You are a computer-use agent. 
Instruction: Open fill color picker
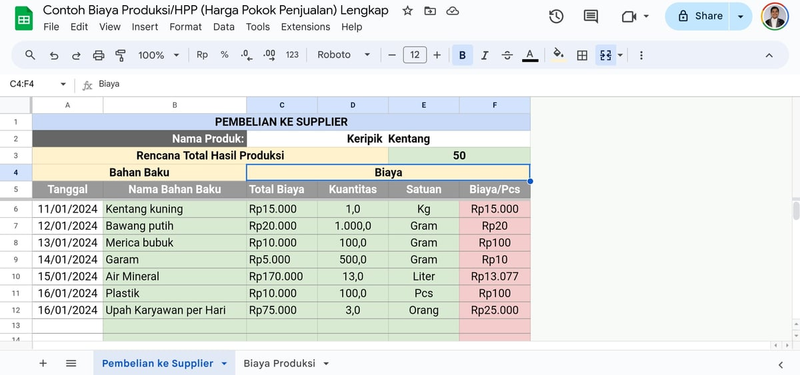pos(559,55)
